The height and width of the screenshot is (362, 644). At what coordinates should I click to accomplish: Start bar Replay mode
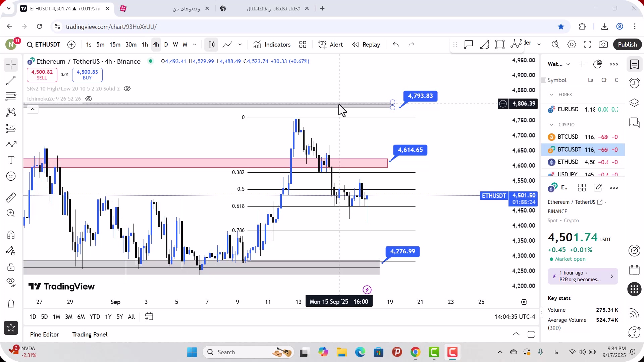(366, 45)
